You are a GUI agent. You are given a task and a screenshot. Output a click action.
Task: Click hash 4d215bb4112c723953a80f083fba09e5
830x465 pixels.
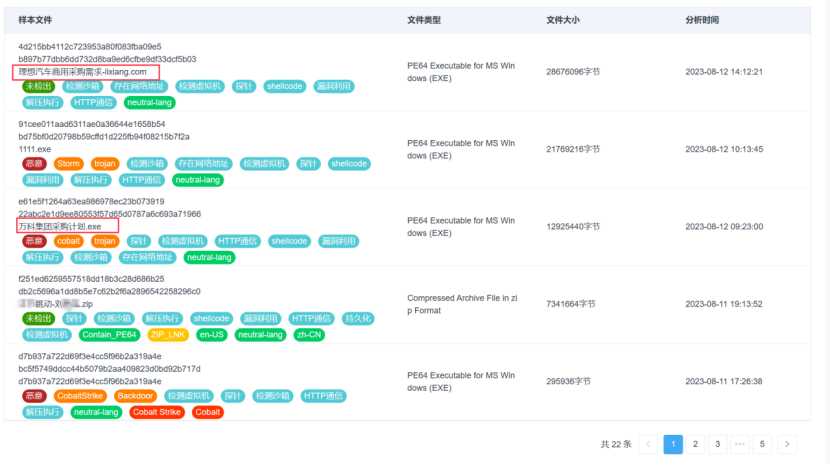point(90,47)
